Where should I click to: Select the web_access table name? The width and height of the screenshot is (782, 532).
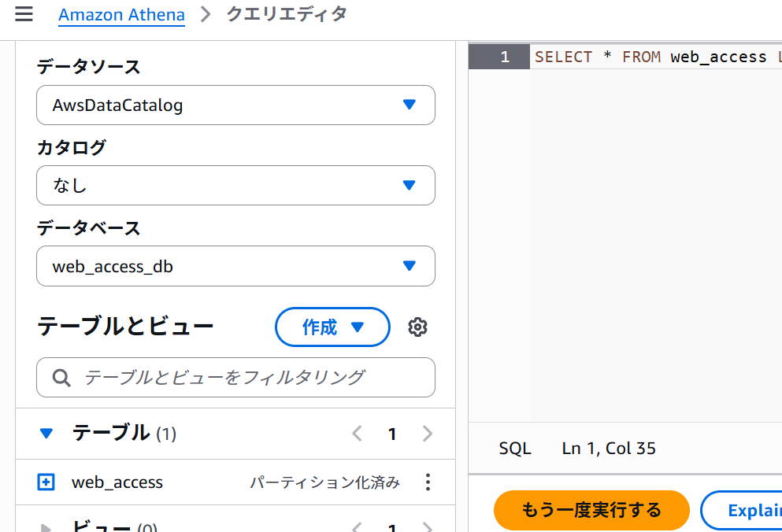117,482
